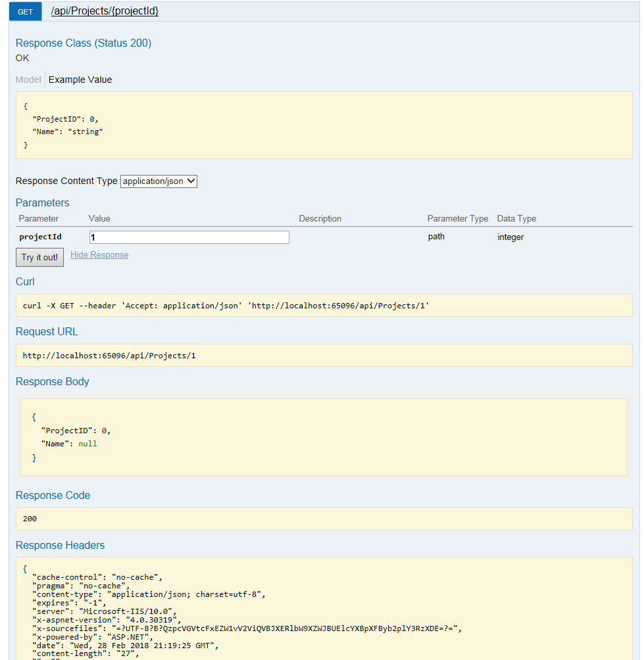Click the 200 response code box
The width and height of the screenshot is (644, 660).
pos(324,519)
